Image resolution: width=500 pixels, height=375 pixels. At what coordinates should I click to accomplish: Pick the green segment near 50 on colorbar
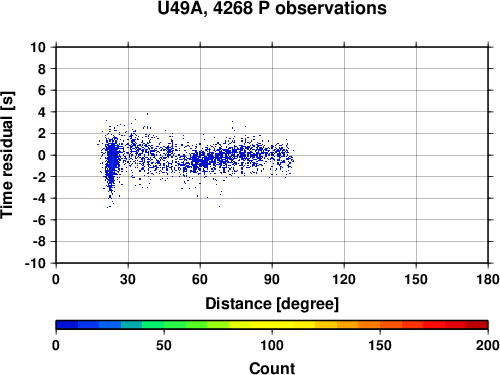[x=164, y=325]
